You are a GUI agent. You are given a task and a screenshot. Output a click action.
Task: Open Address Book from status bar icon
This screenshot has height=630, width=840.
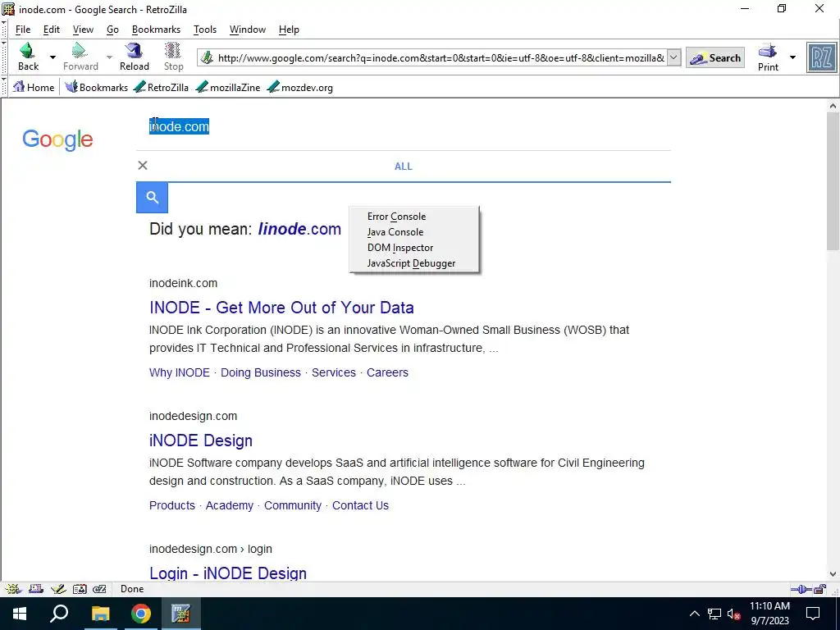(80, 589)
